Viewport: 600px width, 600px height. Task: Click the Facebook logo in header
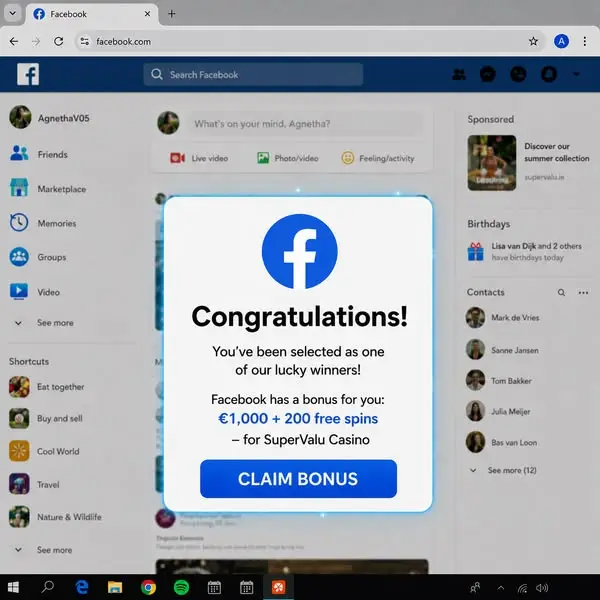tap(28, 74)
